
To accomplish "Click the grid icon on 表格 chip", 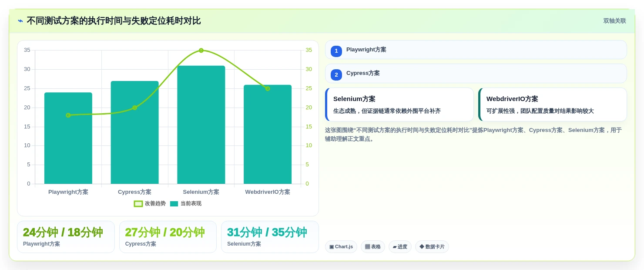I will pyautogui.click(x=367, y=246).
